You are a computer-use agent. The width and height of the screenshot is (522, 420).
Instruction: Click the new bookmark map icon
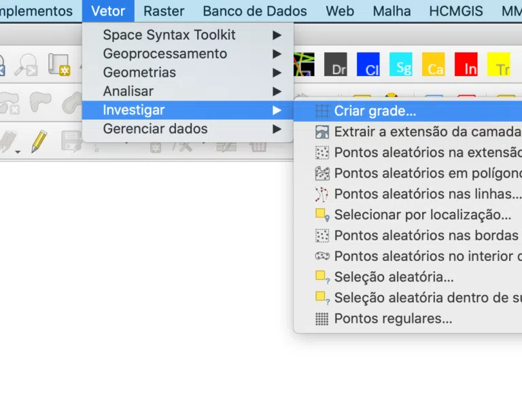coord(59,65)
